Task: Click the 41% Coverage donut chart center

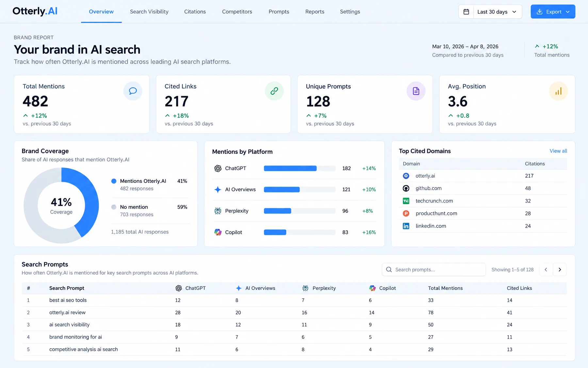Action: [61, 206]
